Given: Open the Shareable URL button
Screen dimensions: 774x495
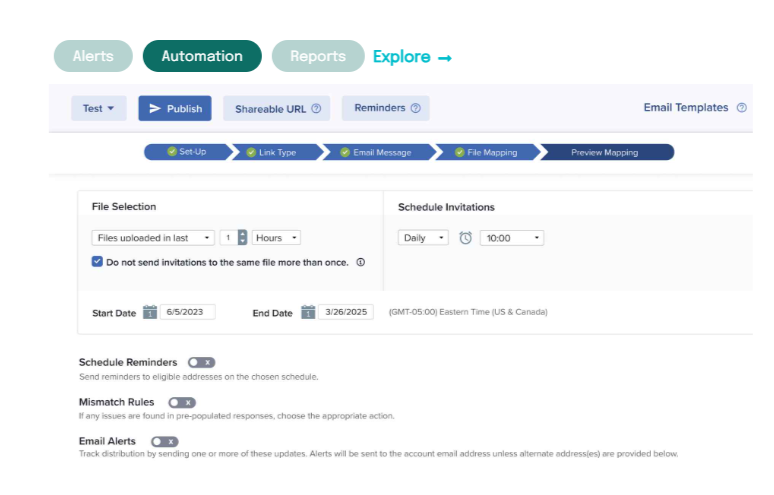Looking at the screenshot, I should coord(276,109).
